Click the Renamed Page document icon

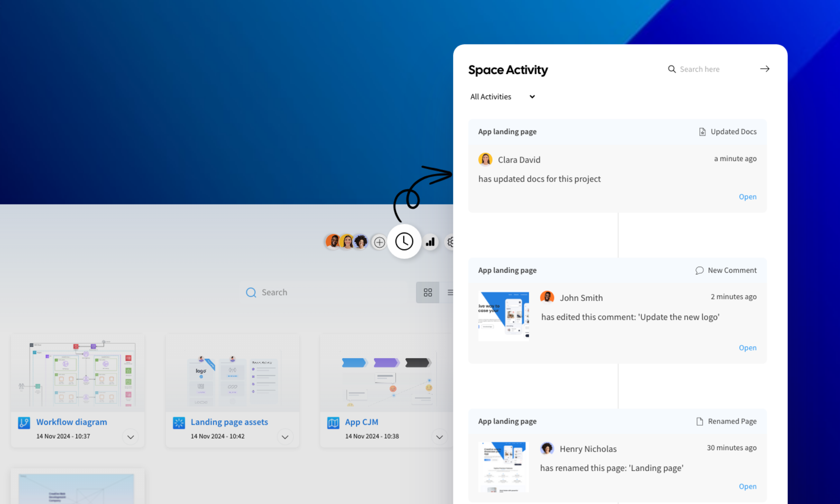point(700,421)
